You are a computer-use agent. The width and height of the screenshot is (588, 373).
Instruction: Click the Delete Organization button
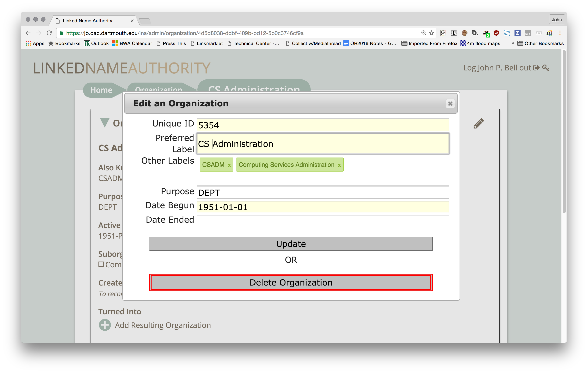pos(291,282)
